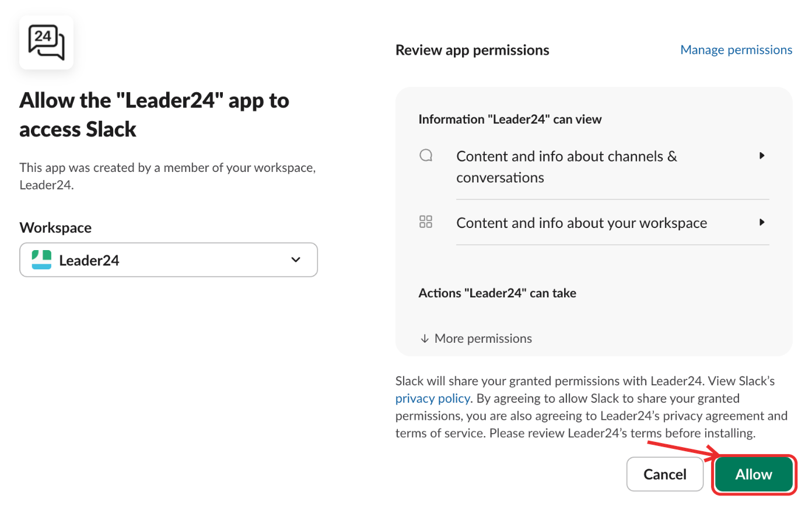This screenshot has width=812, height=506.
Task: Click the 'Review app permissions' heading
Action: click(x=473, y=50)
